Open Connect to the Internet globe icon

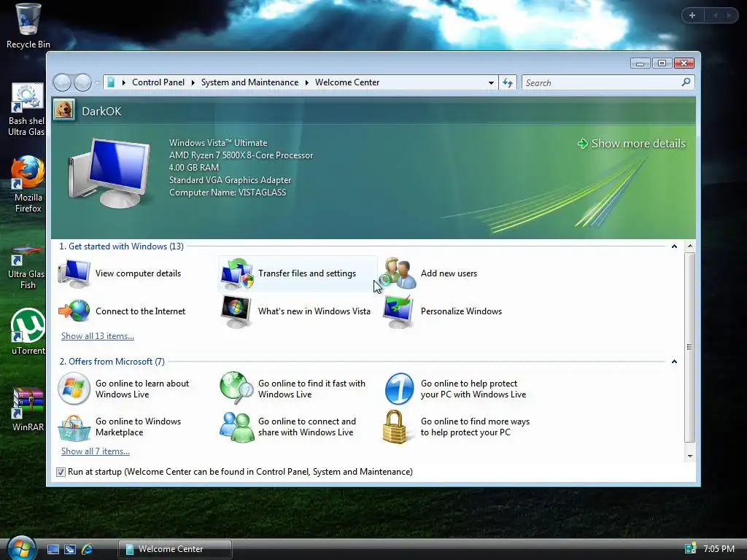[x=74, y=311]
